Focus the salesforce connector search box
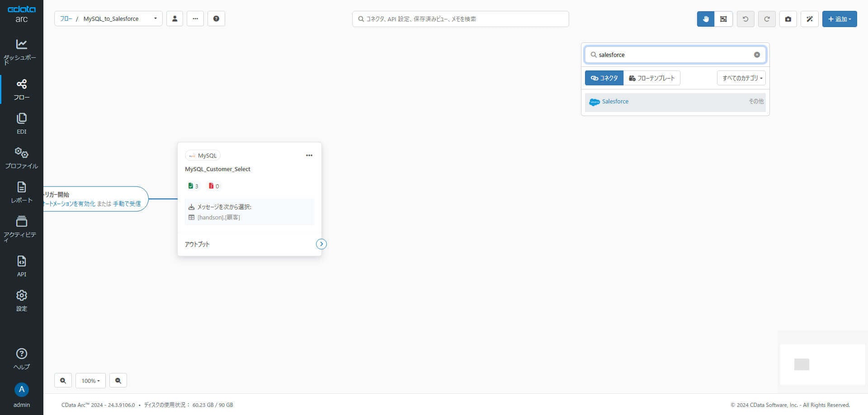This screenshot has width=868, height=415. tap(675, 55)
